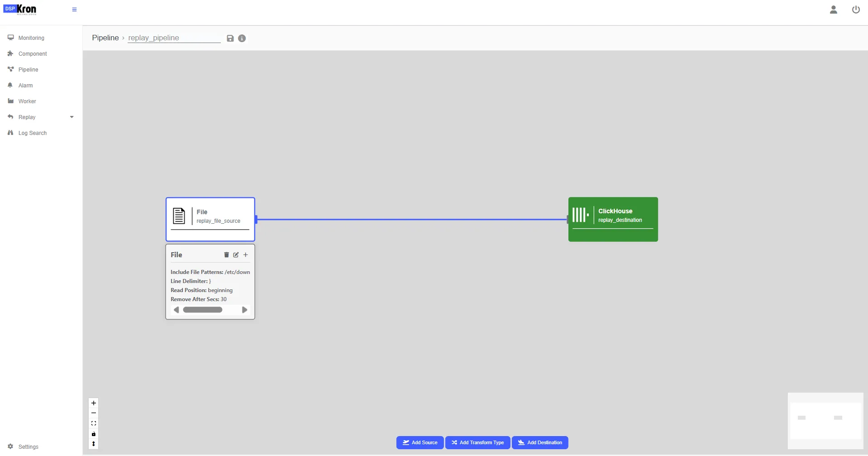Click the File panel scroll right arrow

244,310
